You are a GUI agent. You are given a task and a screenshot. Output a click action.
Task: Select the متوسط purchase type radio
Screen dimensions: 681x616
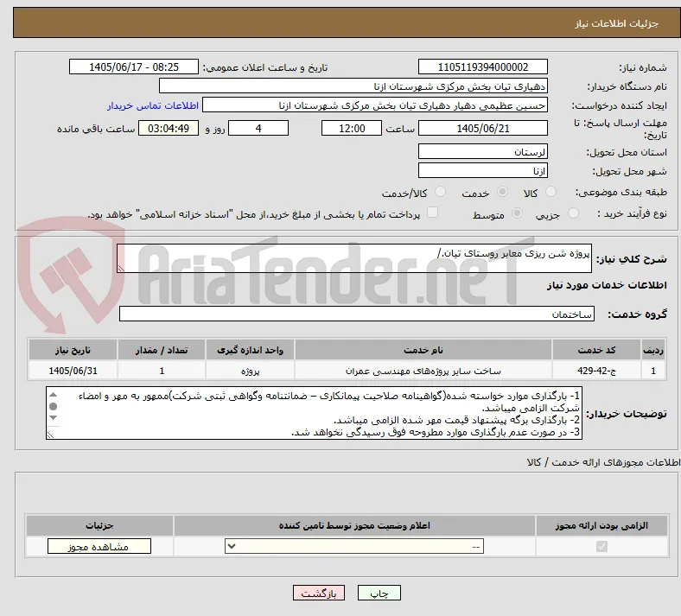click(517, 213)
